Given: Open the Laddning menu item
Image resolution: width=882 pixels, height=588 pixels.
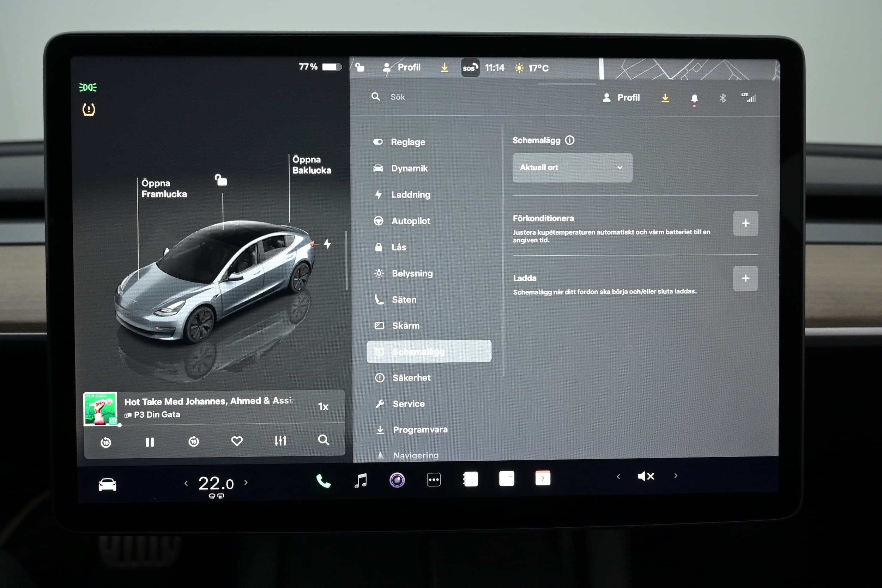Looking at the screenshot, I should click(410, 195).
